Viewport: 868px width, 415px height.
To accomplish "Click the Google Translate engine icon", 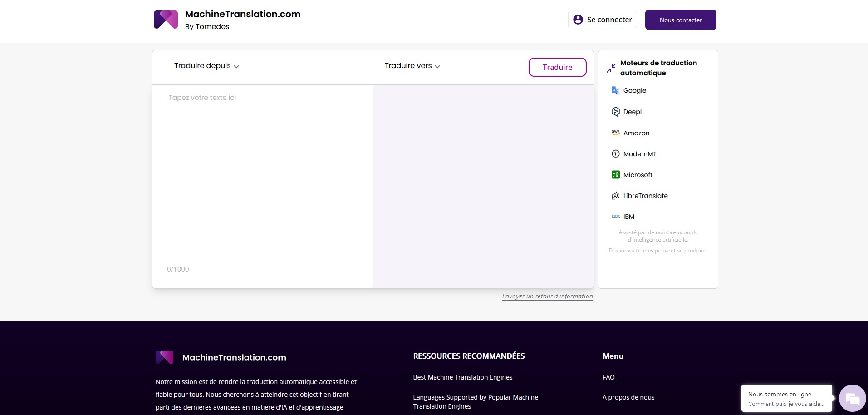I will 615,90.
